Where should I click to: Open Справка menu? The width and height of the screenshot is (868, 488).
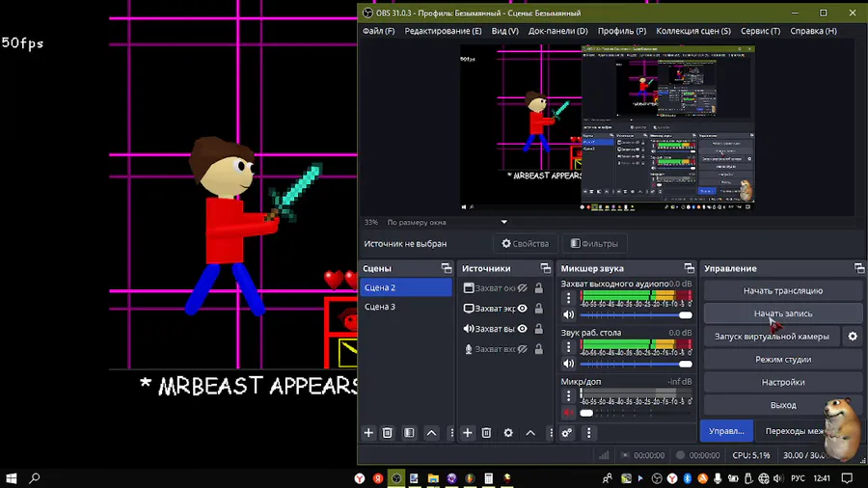click(x=813, y=31)
